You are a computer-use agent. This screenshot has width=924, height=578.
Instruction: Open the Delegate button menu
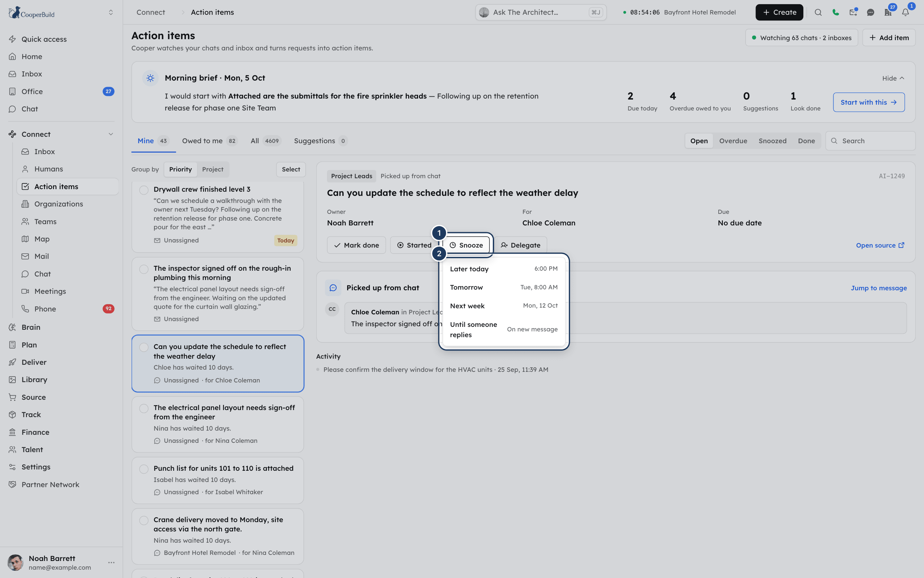tap(520, 245)
